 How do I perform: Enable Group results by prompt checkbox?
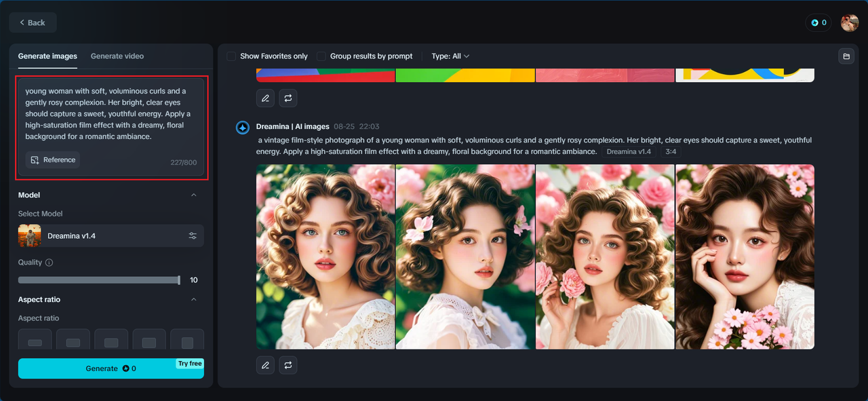321,56
